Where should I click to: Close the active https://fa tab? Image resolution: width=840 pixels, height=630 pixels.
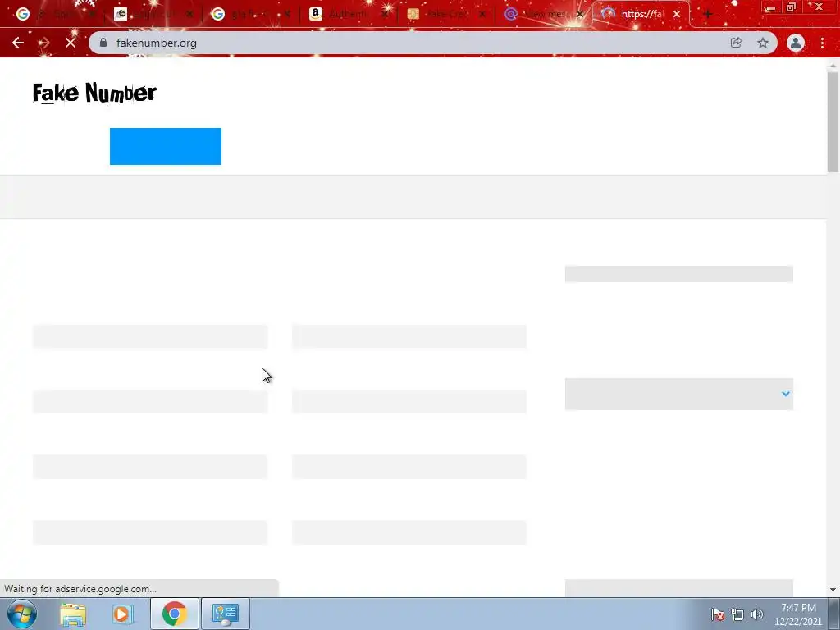677,15
